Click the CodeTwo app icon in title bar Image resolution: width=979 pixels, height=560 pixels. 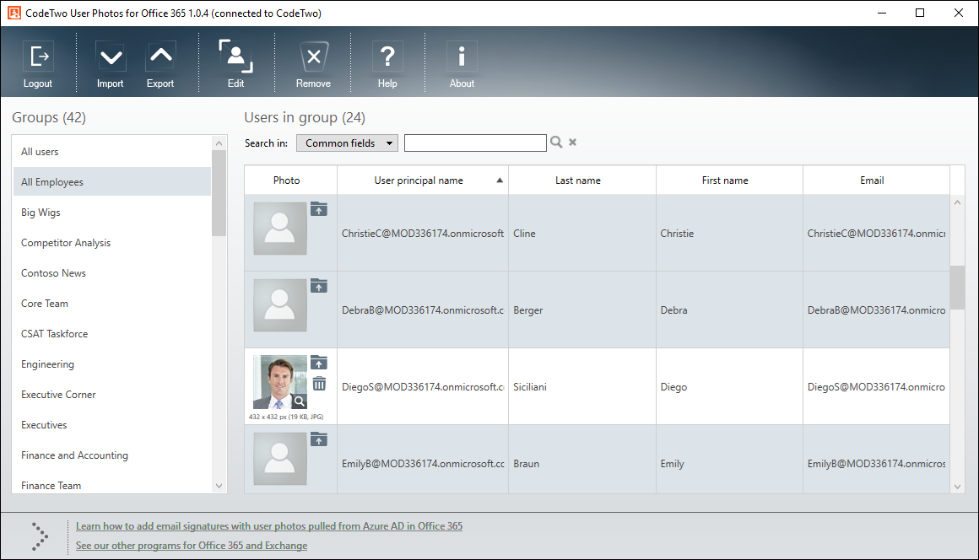coord(14,13)
